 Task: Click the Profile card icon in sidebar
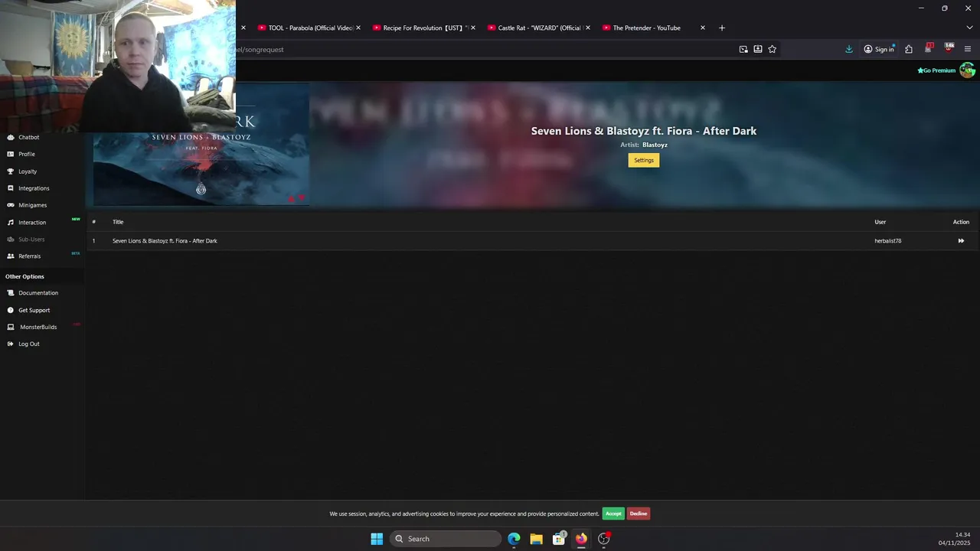[11, 155]
